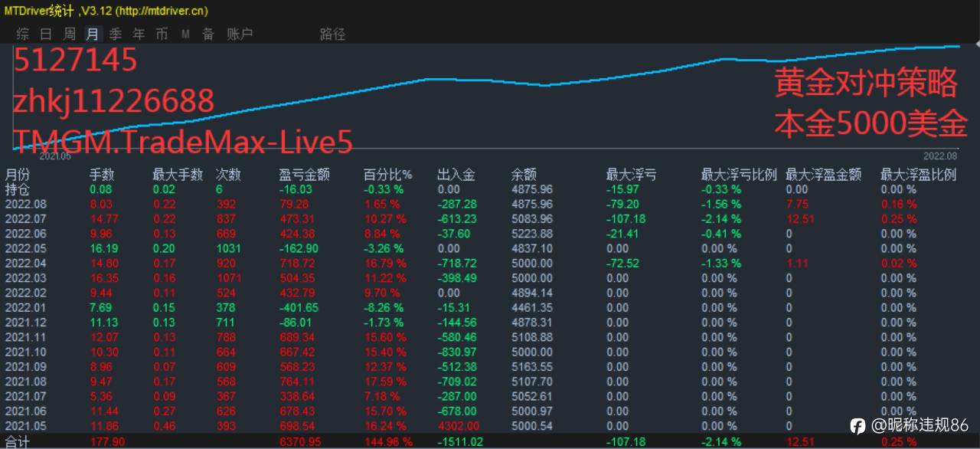The width and height of the screenshot is (980, 449).
Task: Open the M tab
Action: tap(185, 34)
